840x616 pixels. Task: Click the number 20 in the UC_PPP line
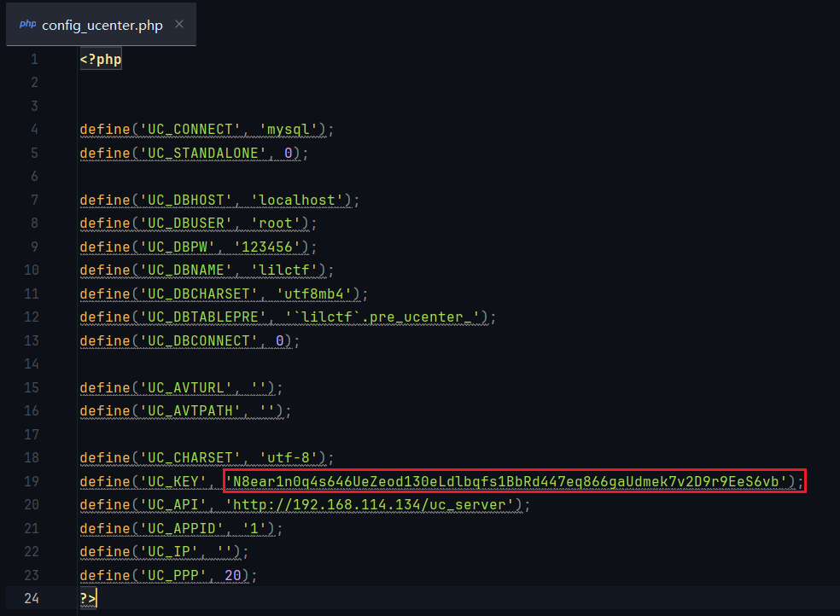coord(232,575)
